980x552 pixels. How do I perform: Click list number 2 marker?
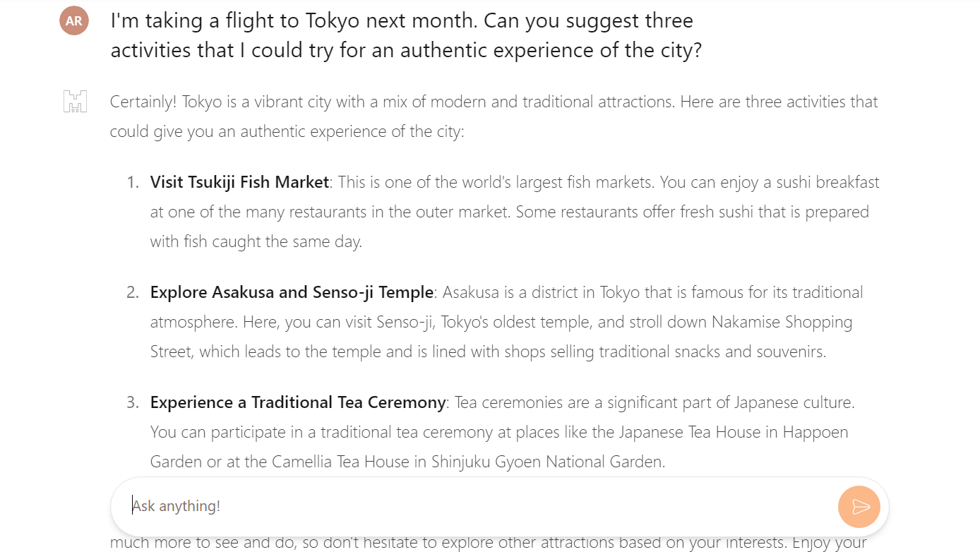(133, 292)
